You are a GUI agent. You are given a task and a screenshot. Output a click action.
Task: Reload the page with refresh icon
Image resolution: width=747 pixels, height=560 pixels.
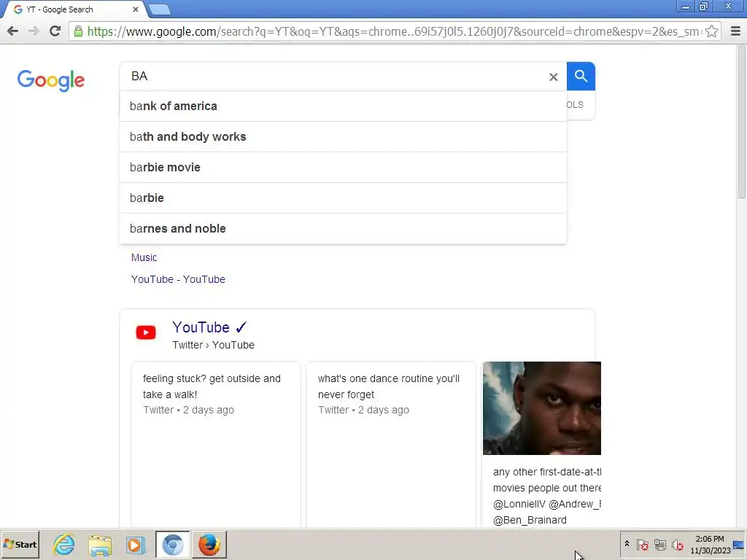tap(55, 31)
